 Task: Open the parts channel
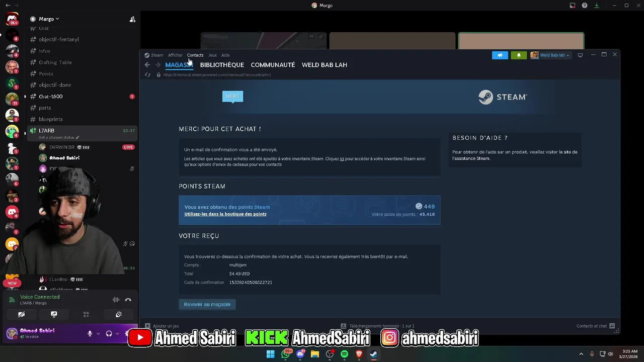pos(45,108)
